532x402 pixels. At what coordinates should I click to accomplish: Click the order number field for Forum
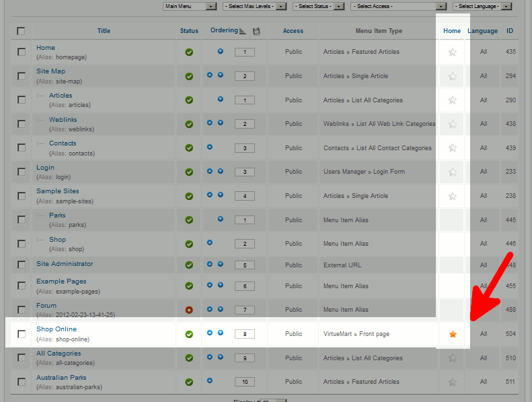click(245, 310)
